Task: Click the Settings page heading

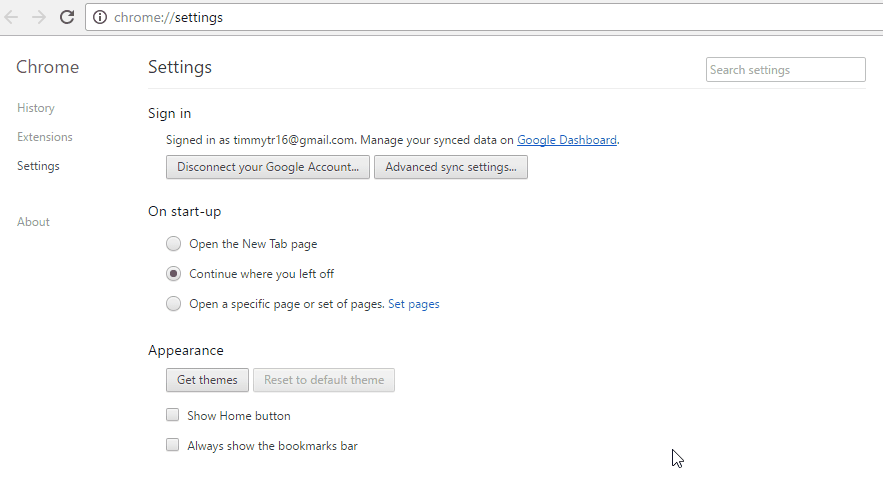Action: [x=180, y=67]
